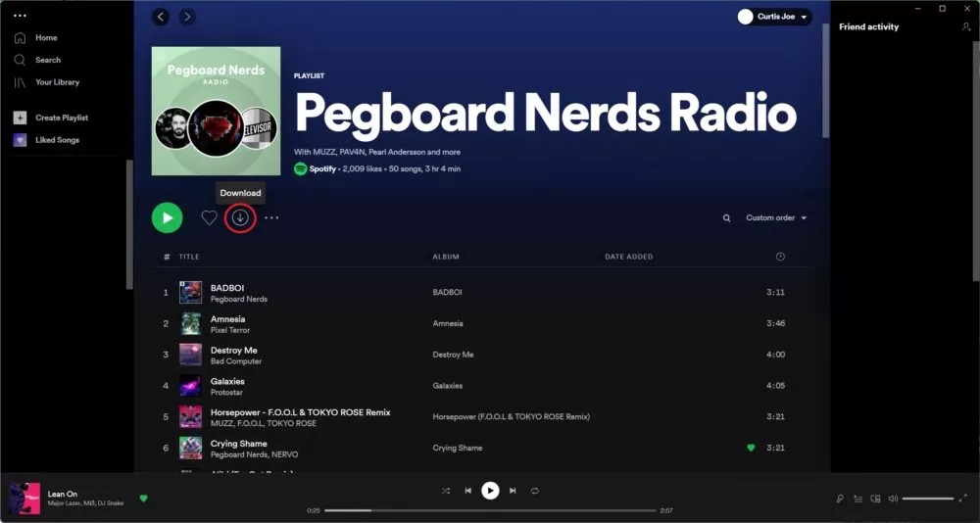This screenshot has height=523, width=980.
Task: Like the playlist with the heart icon
Action: [x=209, y=217]
